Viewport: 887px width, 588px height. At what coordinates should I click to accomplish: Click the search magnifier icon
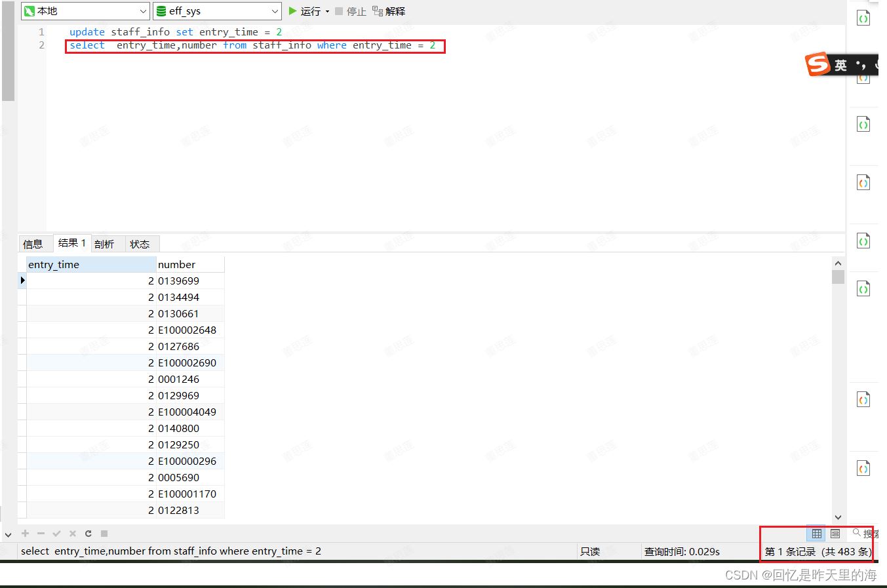tap(857, 532)
